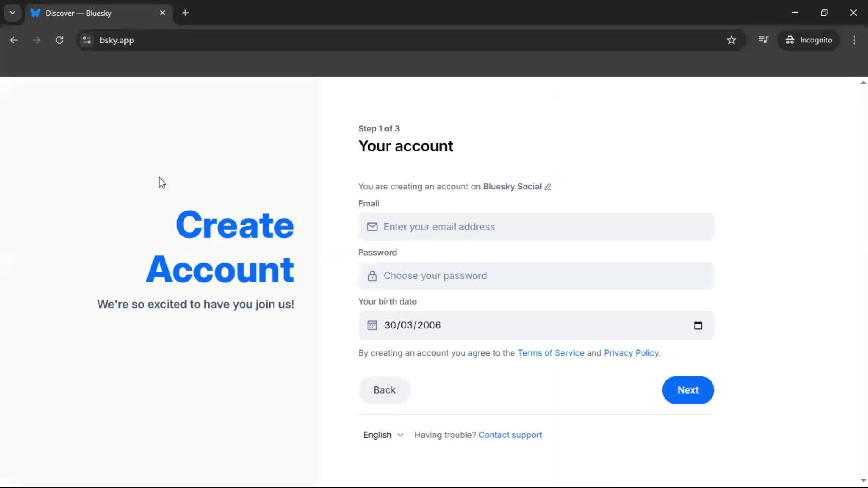Click the pencil icon next to Bluesky Social
Screen dimensions: 868x488
[547, 187]
